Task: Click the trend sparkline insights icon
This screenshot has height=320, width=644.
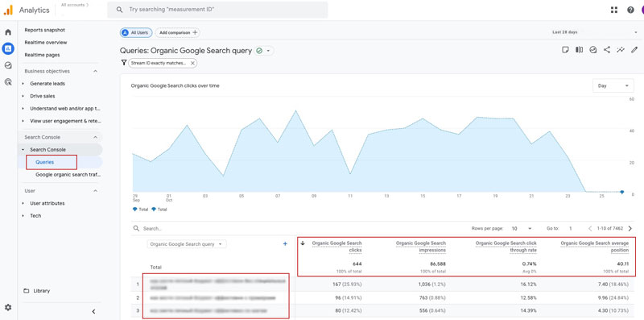Action: pos(621,50)
